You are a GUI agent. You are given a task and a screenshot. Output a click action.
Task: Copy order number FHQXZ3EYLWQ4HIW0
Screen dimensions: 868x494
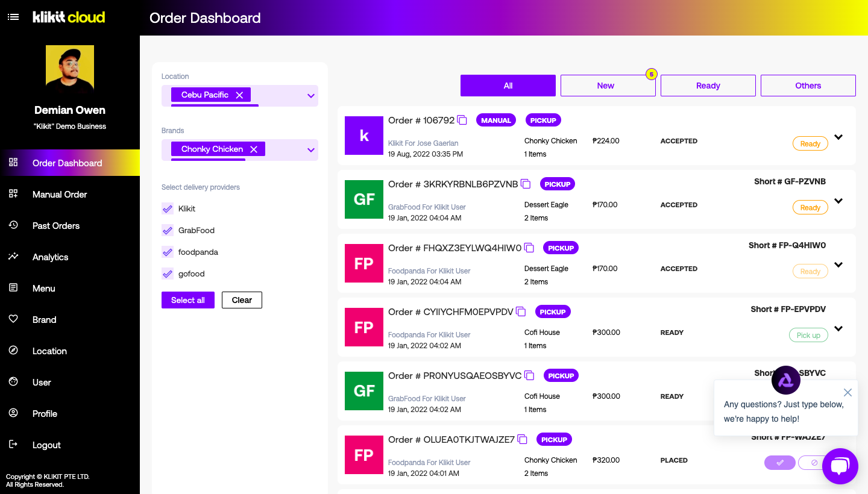click(529, 248)
